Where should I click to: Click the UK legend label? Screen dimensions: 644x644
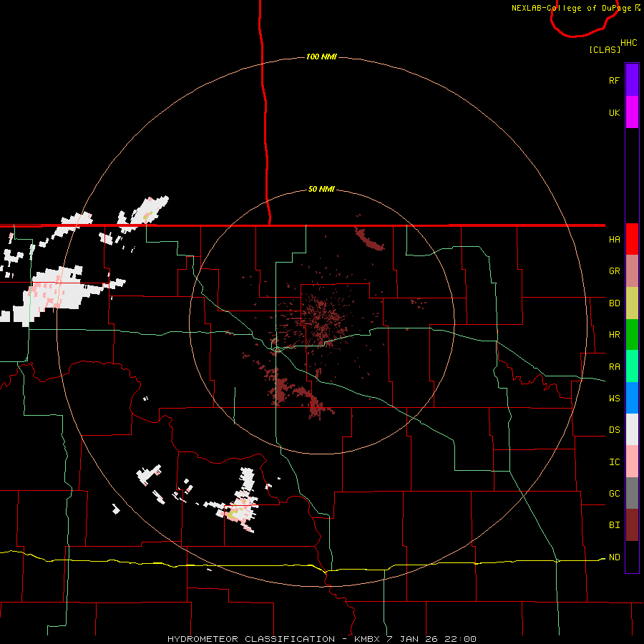tap(614, 113)
